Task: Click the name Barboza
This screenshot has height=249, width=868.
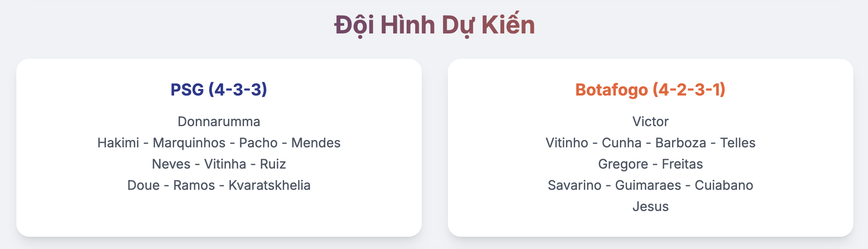Action: [x=680, y=143]
